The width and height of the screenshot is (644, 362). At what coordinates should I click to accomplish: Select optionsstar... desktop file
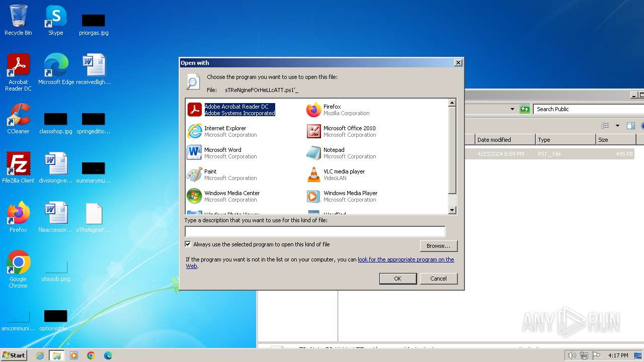pos(56,320)
